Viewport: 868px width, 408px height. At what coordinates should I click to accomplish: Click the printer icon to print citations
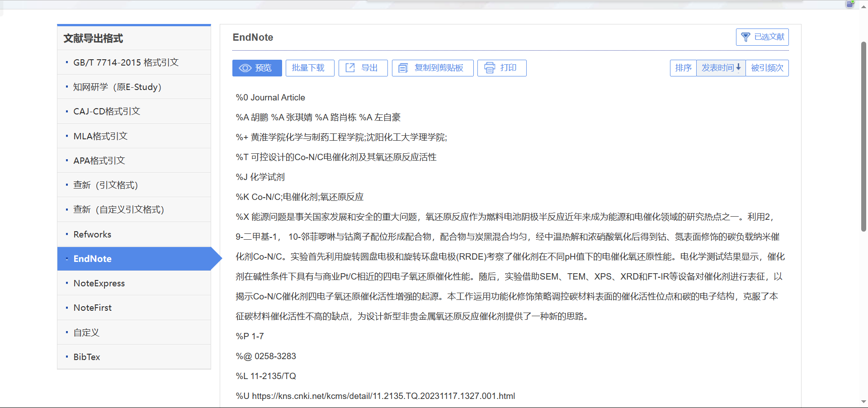coord(491,68)
